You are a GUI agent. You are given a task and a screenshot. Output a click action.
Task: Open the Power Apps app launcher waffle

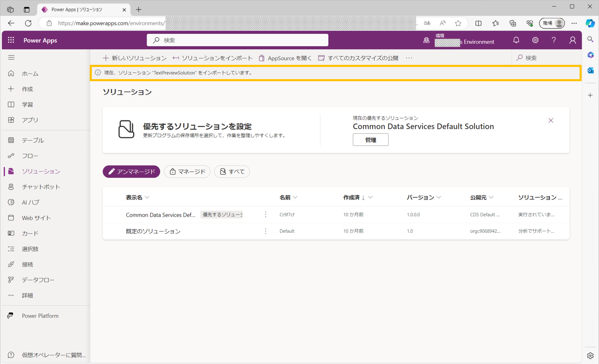[11, 40]
